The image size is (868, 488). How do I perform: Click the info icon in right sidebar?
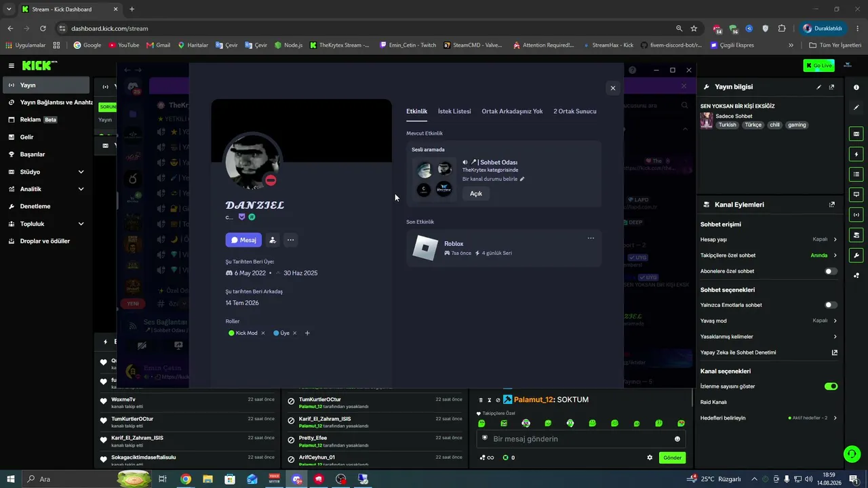click(x=856, y=87)
